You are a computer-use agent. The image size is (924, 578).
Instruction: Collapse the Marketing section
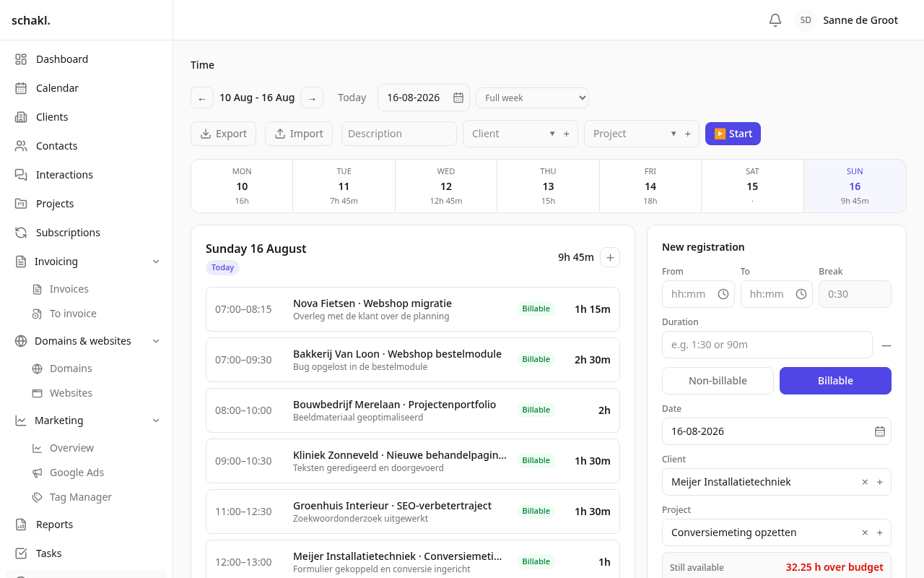156,420
